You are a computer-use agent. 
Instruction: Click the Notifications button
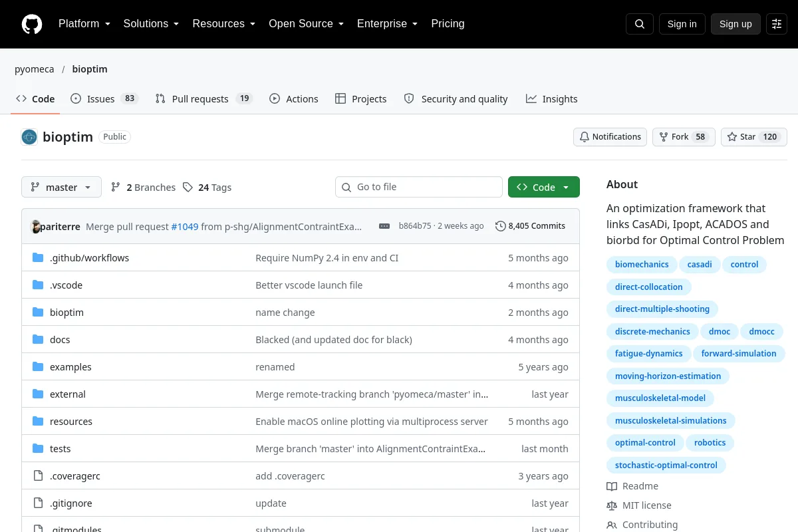tap(610, 137)
